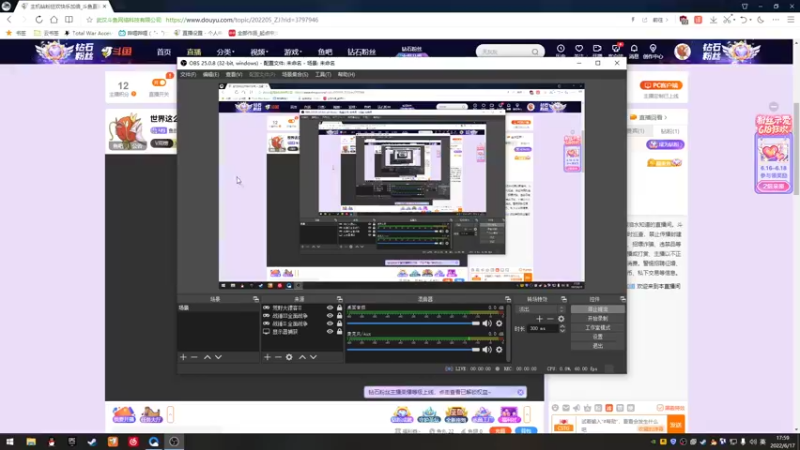Toggle the orange switch next to the 12 counter on Douyu page
The height and width of the screenshot is (450, 800).
pos(159,83)
